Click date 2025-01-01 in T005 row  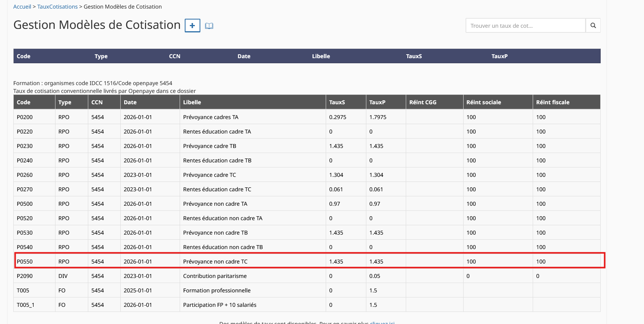point(138,290)
